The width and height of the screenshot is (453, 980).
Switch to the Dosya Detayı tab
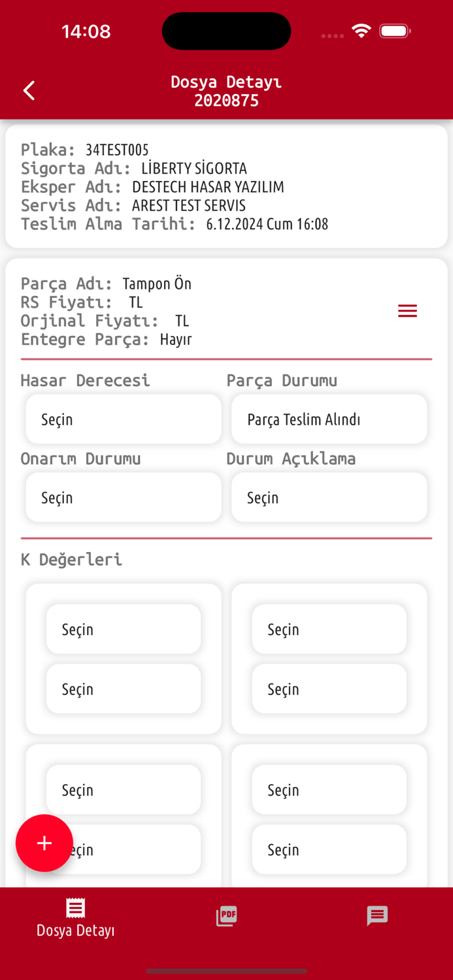coord(75,918)
